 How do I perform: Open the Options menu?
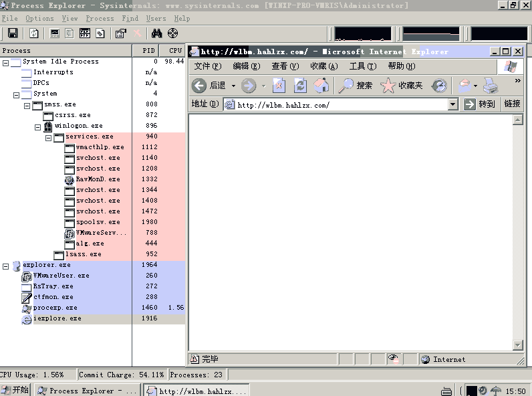39,18
